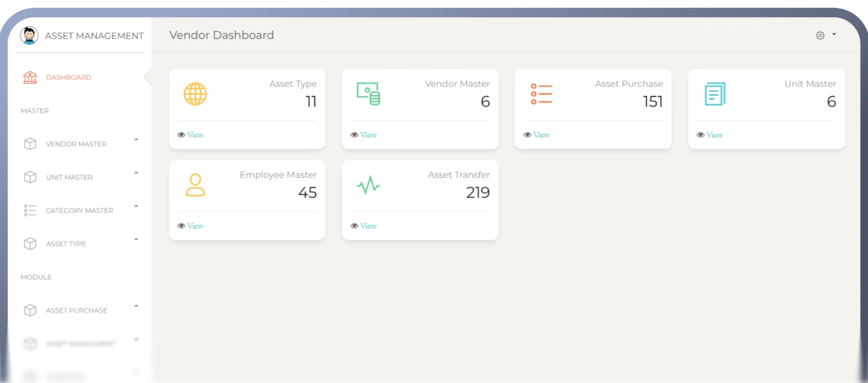Click View link on Asset Type card

pos(195,135)
